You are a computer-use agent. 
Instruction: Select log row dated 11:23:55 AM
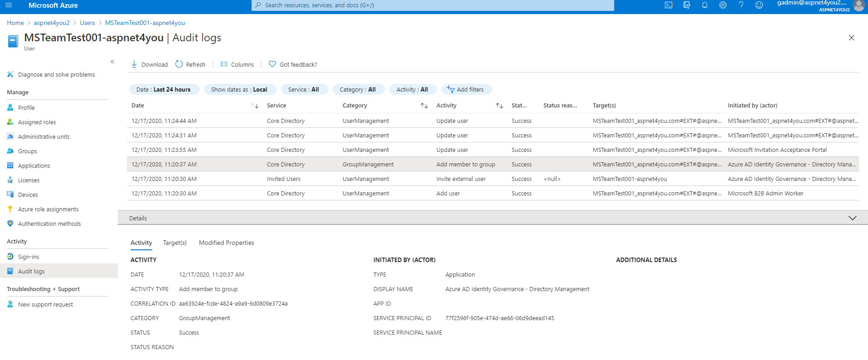[493, 150]
